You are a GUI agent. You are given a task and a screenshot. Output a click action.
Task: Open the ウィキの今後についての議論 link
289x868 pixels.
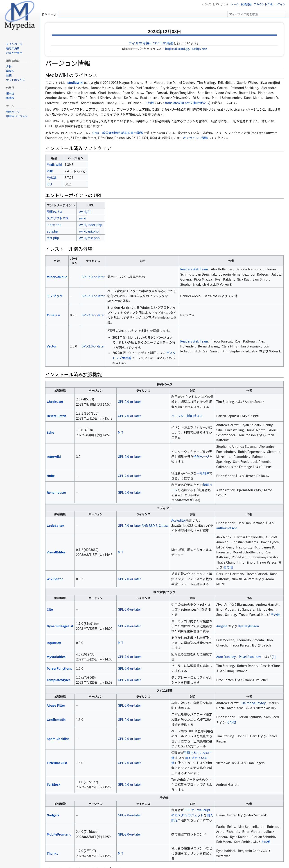(151, 43)
